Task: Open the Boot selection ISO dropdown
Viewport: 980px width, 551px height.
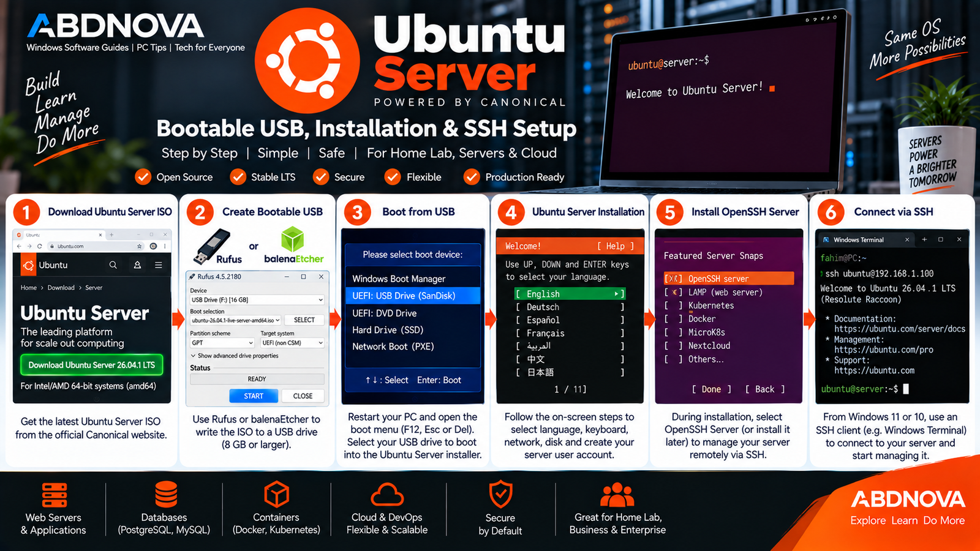Action: click(x=236, y=320)
